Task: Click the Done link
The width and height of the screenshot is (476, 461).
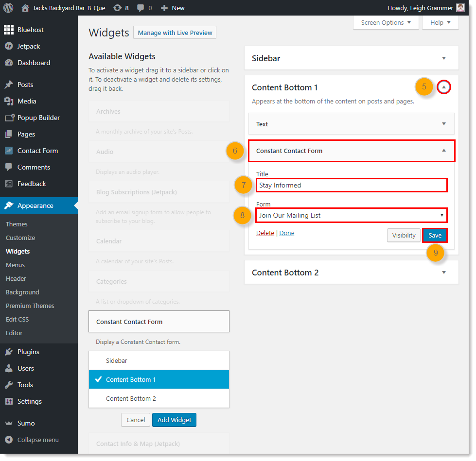Action: point(286,233)
